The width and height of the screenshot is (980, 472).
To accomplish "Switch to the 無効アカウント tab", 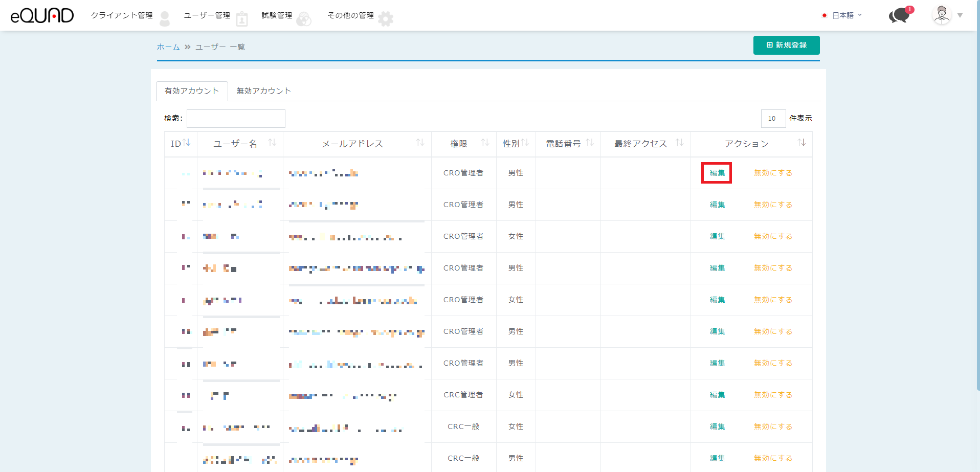I will (x=263, y=91).
